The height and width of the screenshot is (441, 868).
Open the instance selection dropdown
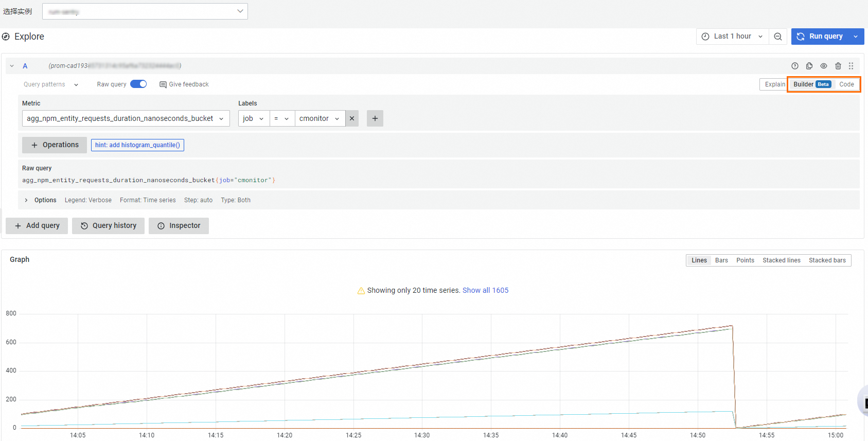(x=145, y=11)
